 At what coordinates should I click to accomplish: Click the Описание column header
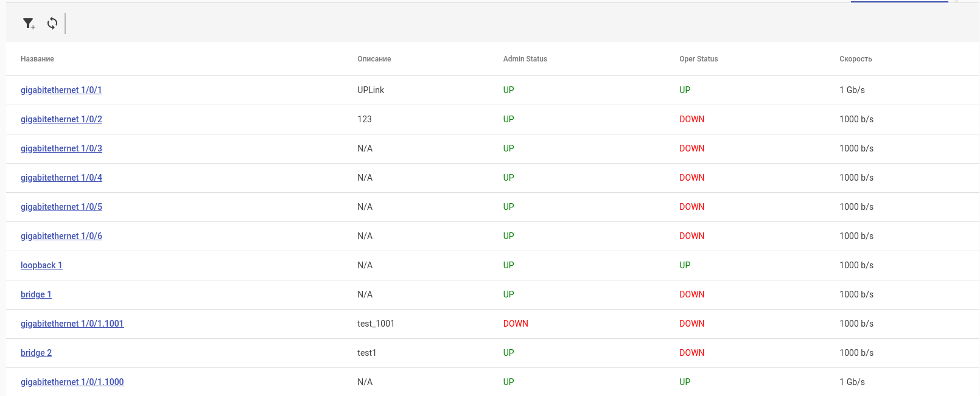pos(374,59)
